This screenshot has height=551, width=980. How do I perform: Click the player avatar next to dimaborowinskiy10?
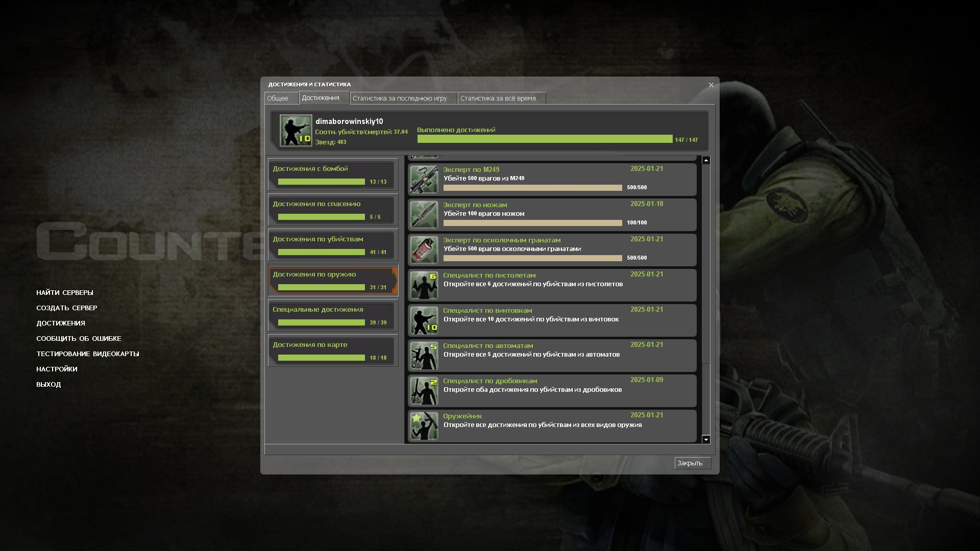tap(296, 131)
